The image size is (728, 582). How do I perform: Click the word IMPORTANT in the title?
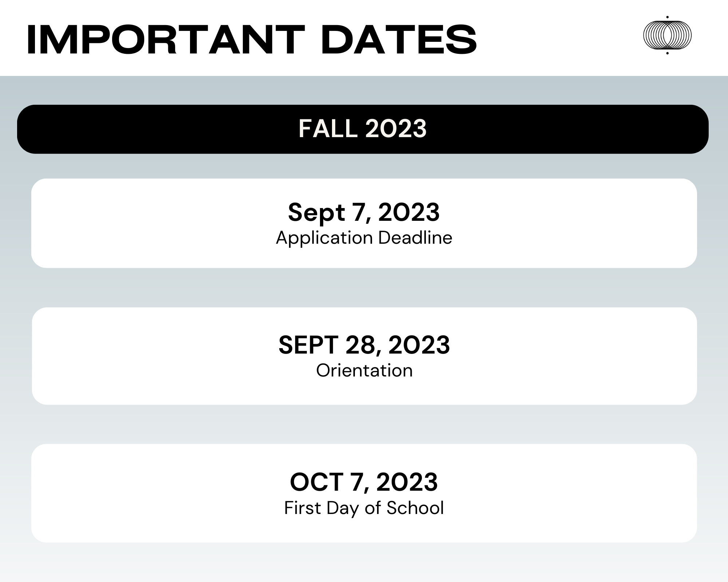click(x=166, y=39)
